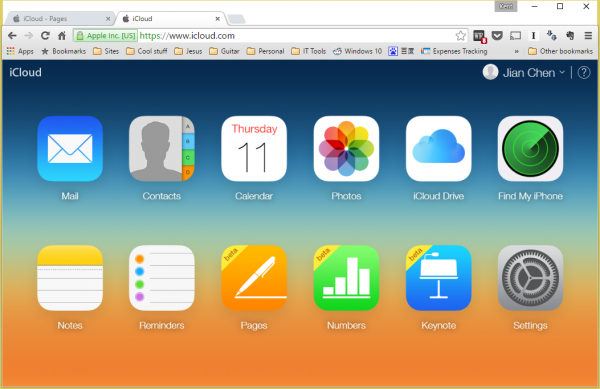The height and width of the screenshot is (389, 600).
Task: Expand the bookmarks overflow chevron
Action: [x=516, y=51]
